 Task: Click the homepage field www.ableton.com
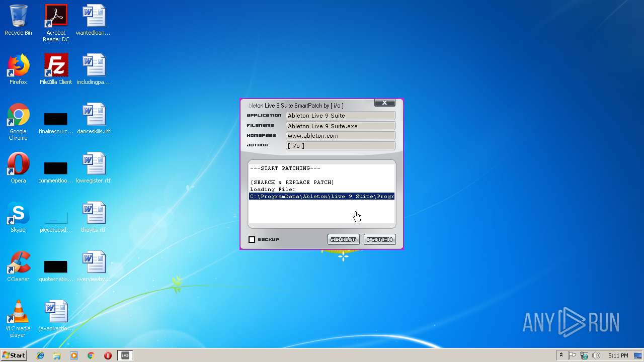[341, 136]
